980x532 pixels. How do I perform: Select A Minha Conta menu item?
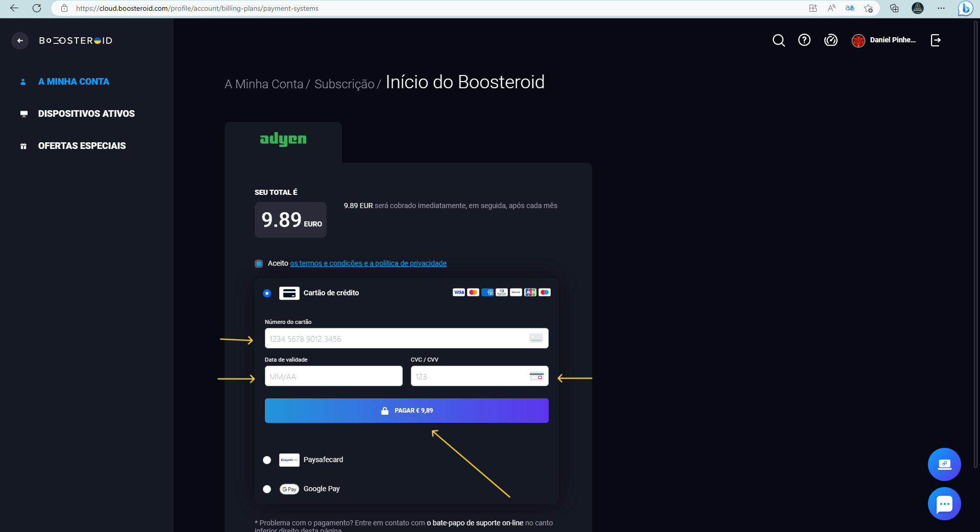click(73, 82)
